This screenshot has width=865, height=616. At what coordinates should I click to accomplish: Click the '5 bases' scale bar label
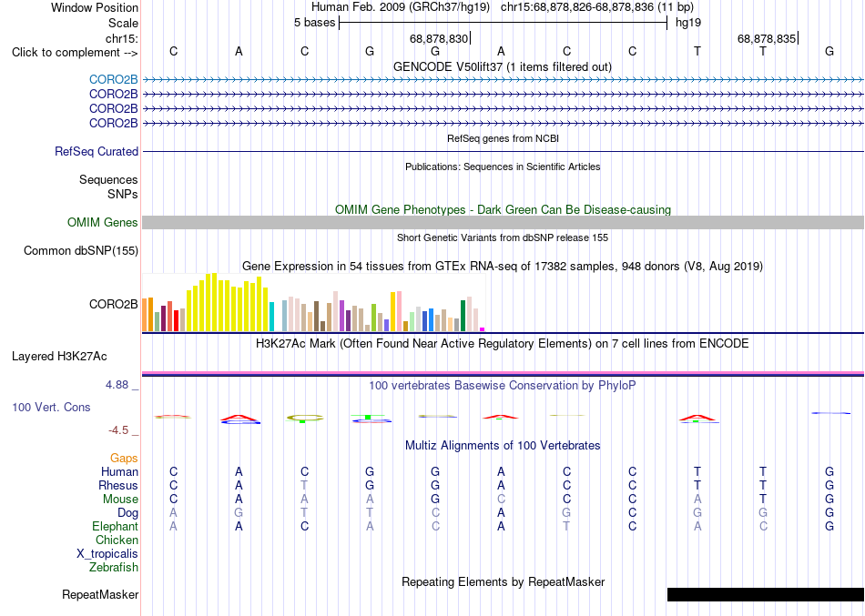pyautogui.click(x=314, y=23)
